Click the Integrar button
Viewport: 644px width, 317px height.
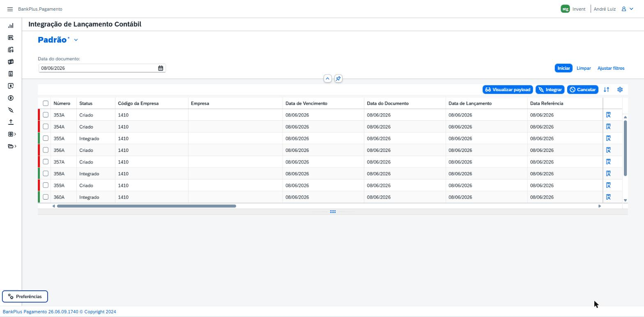550,90
